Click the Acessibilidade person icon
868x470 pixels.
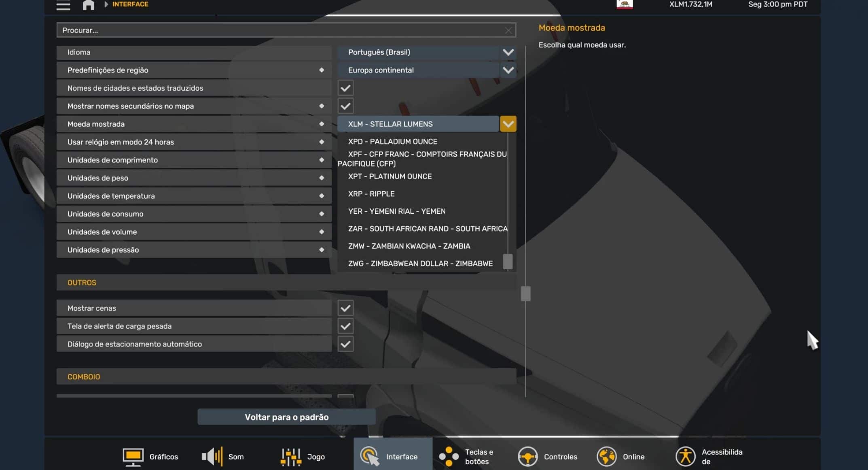[x=685, y=457]
